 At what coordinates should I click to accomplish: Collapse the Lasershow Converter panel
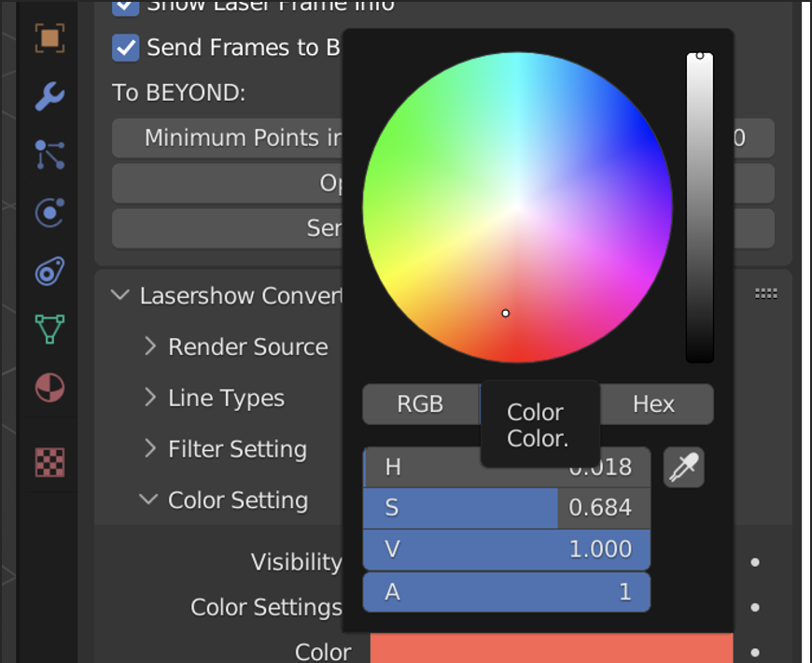[x=119, y=296]
